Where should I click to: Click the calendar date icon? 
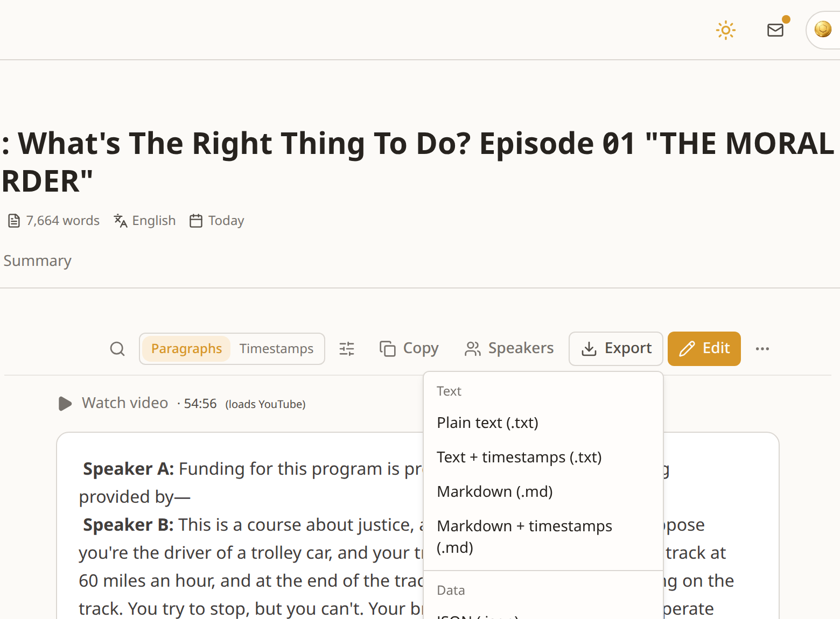click(x=196, y=221)
